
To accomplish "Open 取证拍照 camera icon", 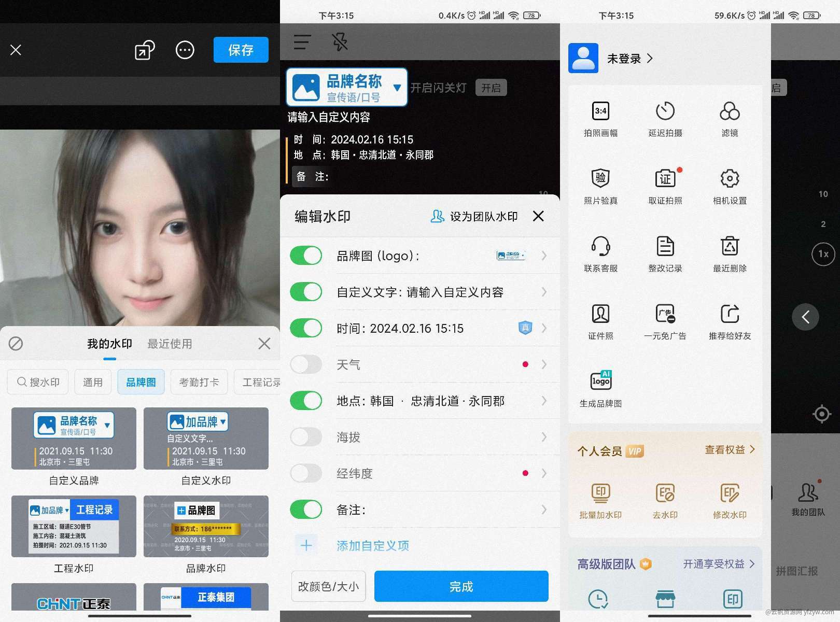I will point(665,178).
